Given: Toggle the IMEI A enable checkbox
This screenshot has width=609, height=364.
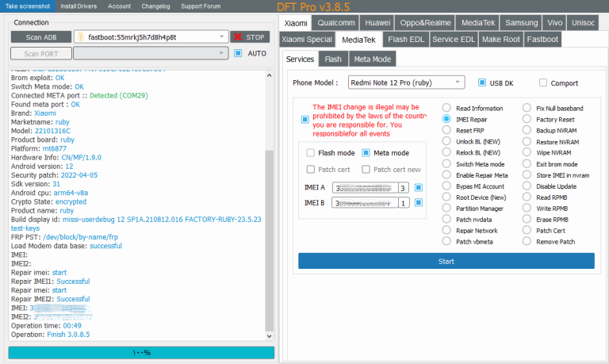Looking at the screenshot, I should coord(419,188).
